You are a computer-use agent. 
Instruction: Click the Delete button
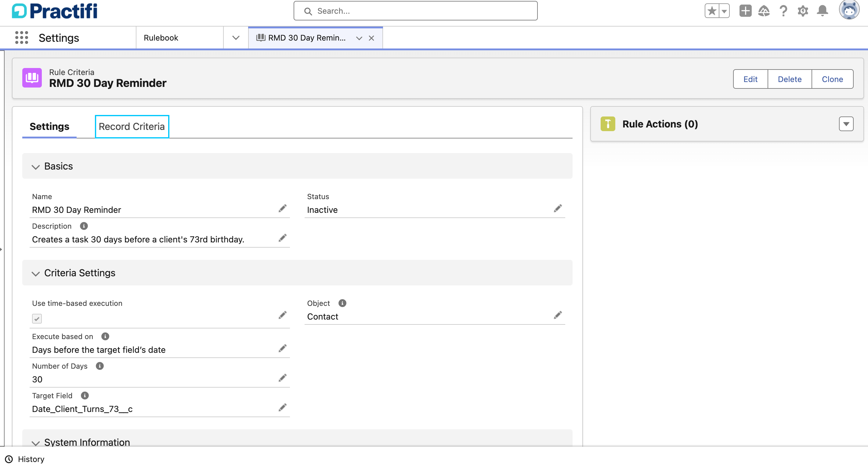[x=790, y=79]
